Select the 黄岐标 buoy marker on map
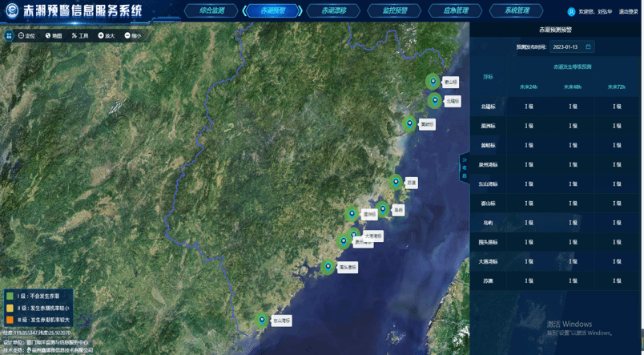This screenshot has width=644, height=355. 410,123
